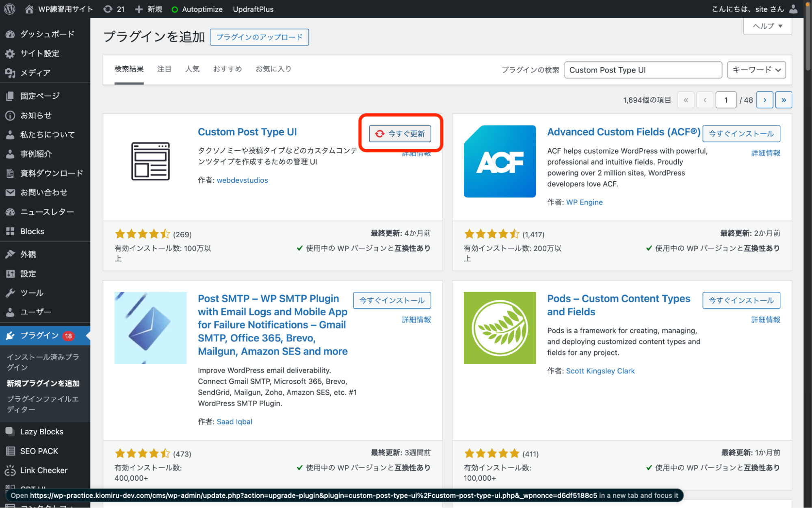Open author link WP Engine
Screen dimensions: 812x508
[584, 202]
